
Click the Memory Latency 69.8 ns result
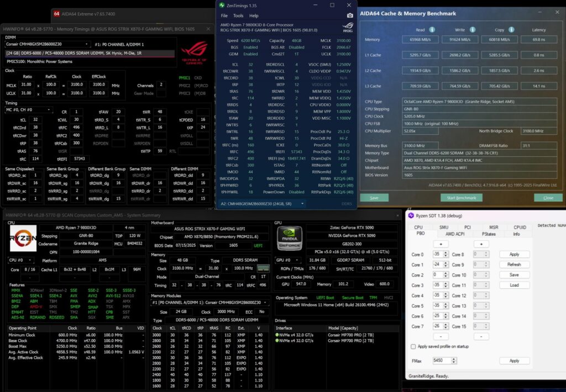tap(538, 39)
